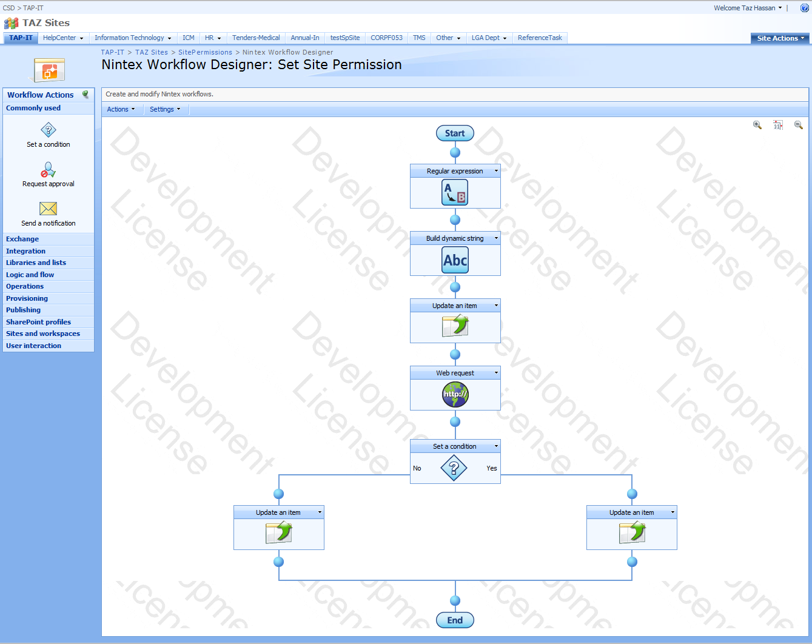Select the Update an item icon below Build dynamic string

455,326
